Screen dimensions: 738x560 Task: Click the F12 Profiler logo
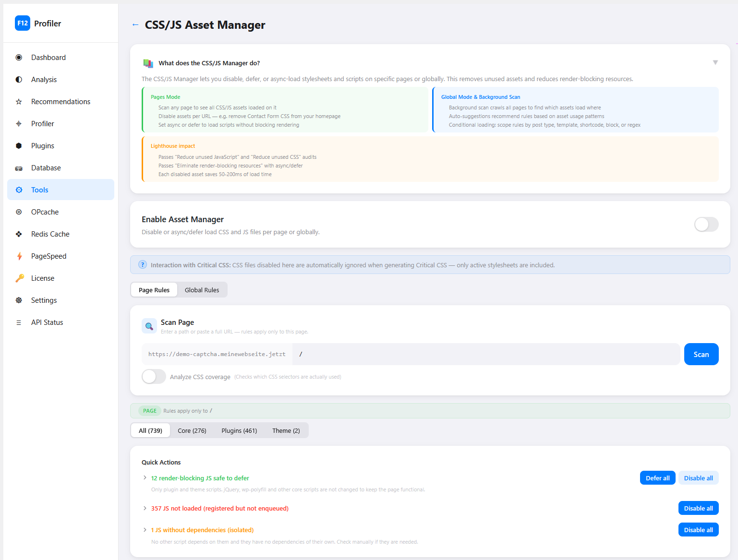23,23
